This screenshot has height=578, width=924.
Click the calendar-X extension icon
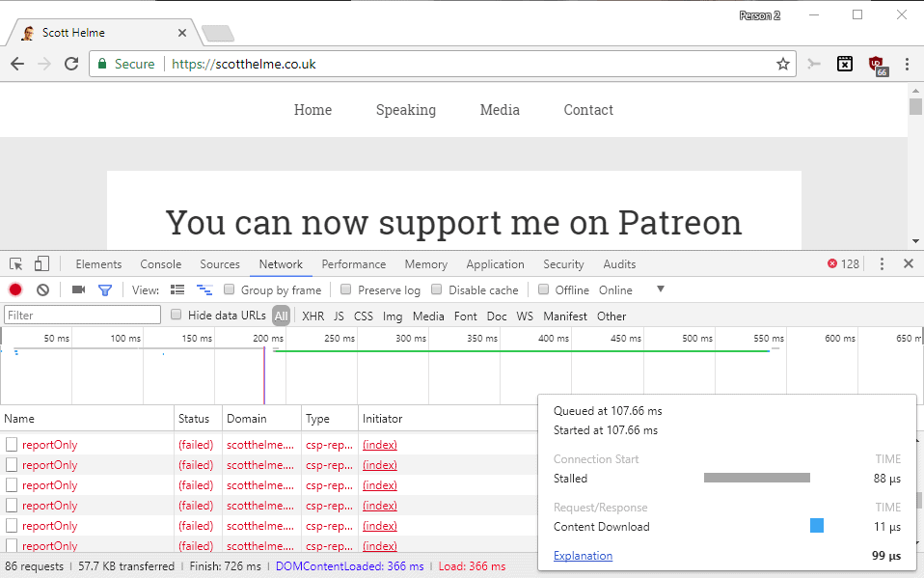[x=845, y=64]
